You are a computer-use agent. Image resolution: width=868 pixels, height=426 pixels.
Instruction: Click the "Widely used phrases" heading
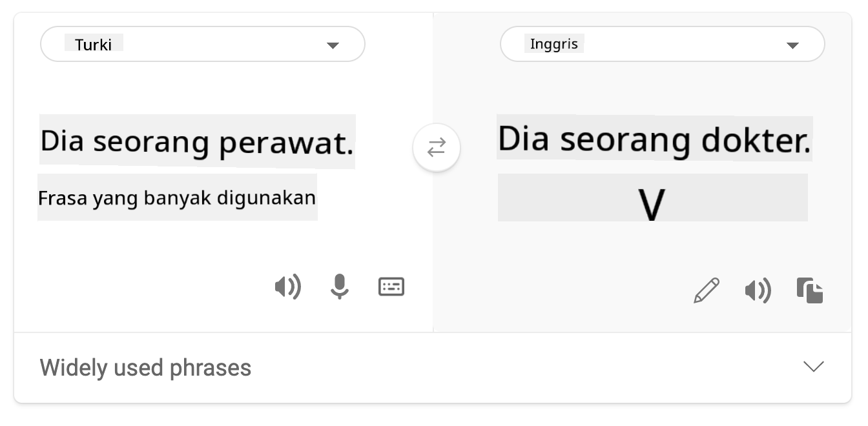[x=145, y=368]
